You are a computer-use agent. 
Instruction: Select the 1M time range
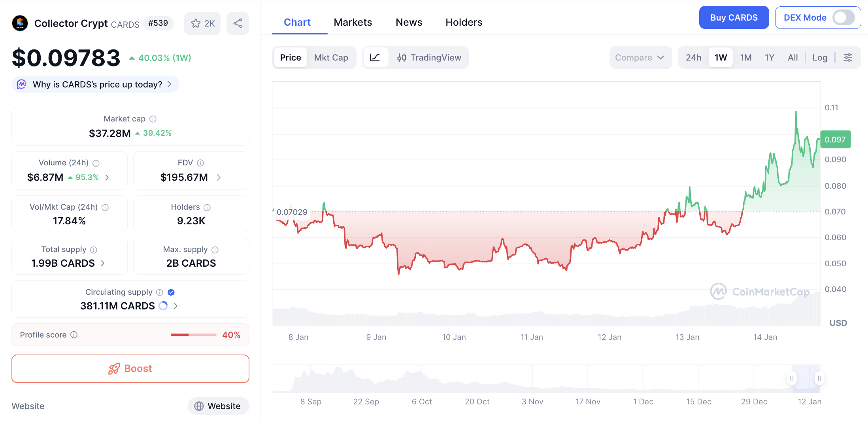pos(745,58)
